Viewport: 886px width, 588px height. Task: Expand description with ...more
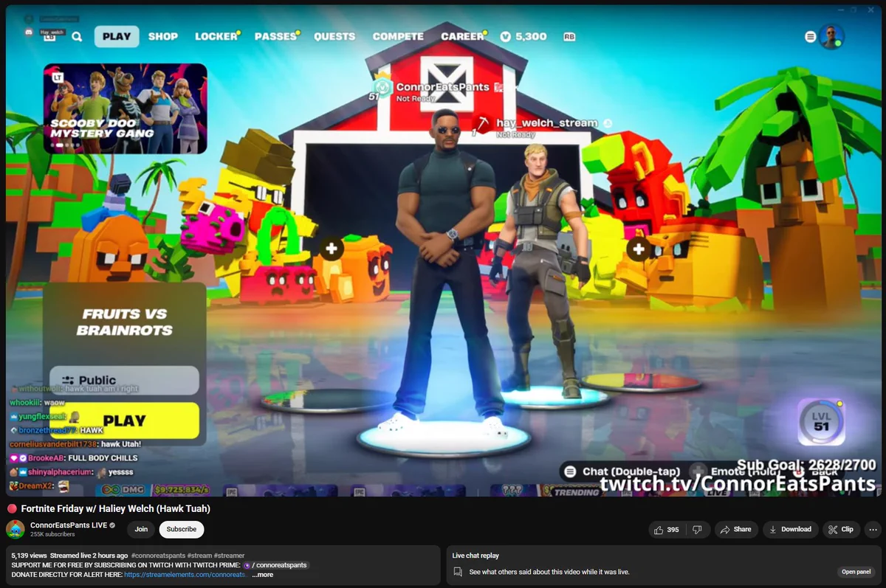pyautogui.click(x=262, y=575)
